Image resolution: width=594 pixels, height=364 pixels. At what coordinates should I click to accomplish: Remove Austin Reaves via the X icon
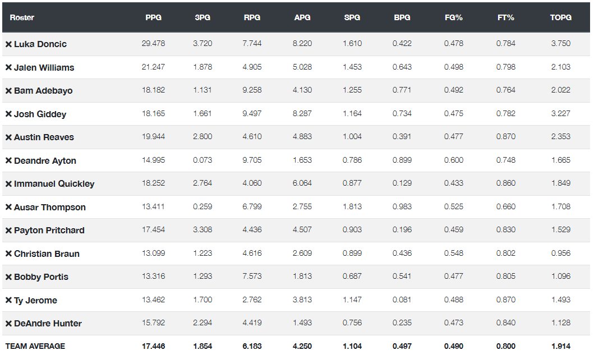coord(8,137)
